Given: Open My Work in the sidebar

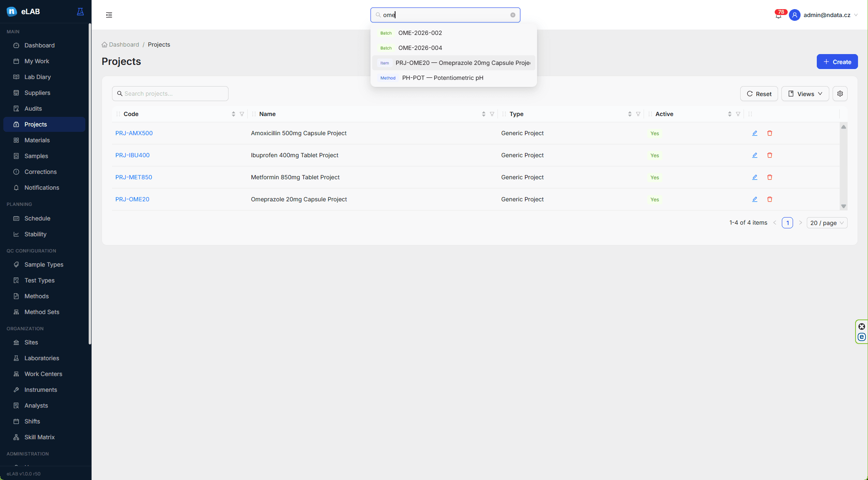Looking at the screenshot, I should (x=44, y=61).
